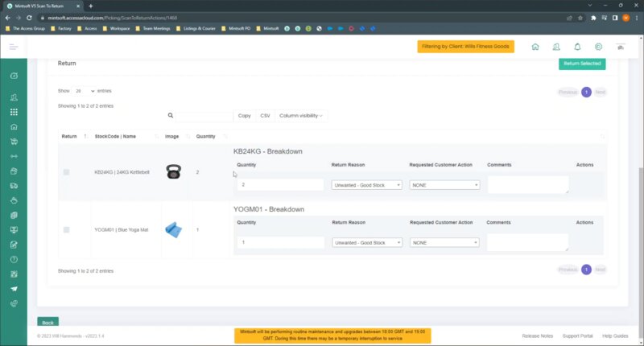
Task: Click the Return Selected button
Action: tap(581, 63)
